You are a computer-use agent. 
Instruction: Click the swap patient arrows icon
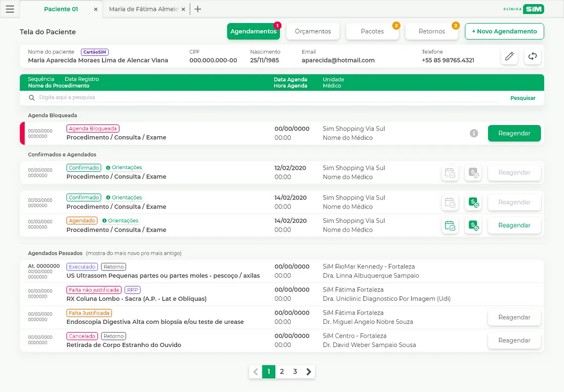[532, 56]
